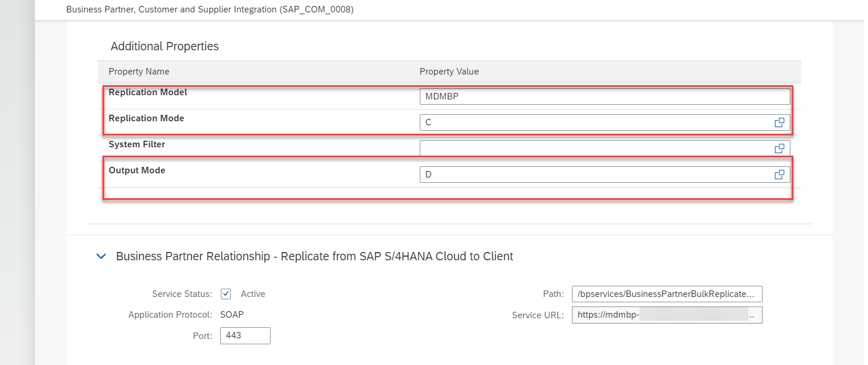Expand the Business Partner Relationship disclosure arrow
This screenshot has height=365, width=868.
101,256
